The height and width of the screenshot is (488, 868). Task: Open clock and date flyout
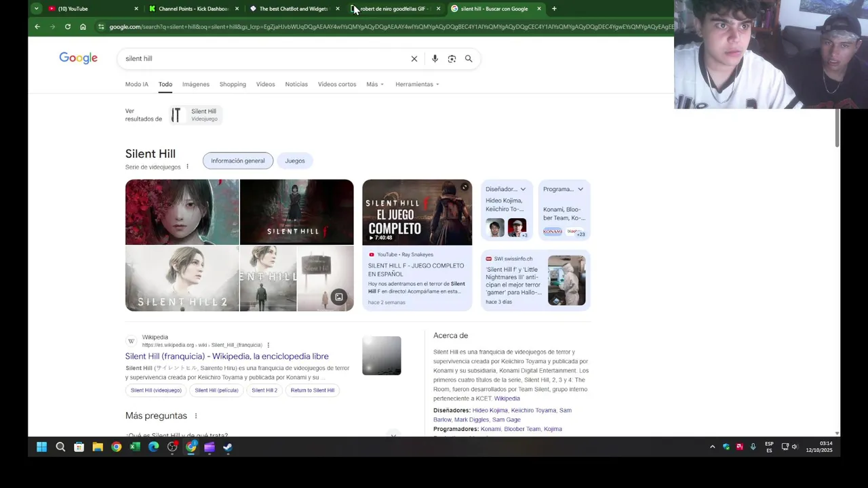(819, 447)
